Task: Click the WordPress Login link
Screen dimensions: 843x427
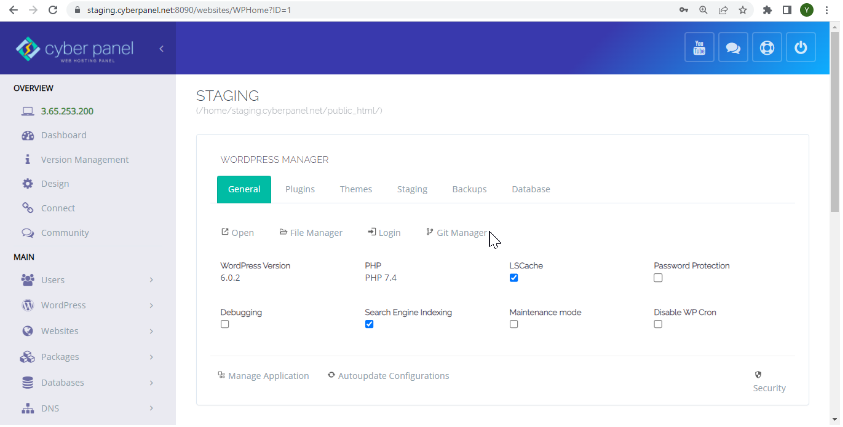Action: pyautogui.click(x=384, y=233)
